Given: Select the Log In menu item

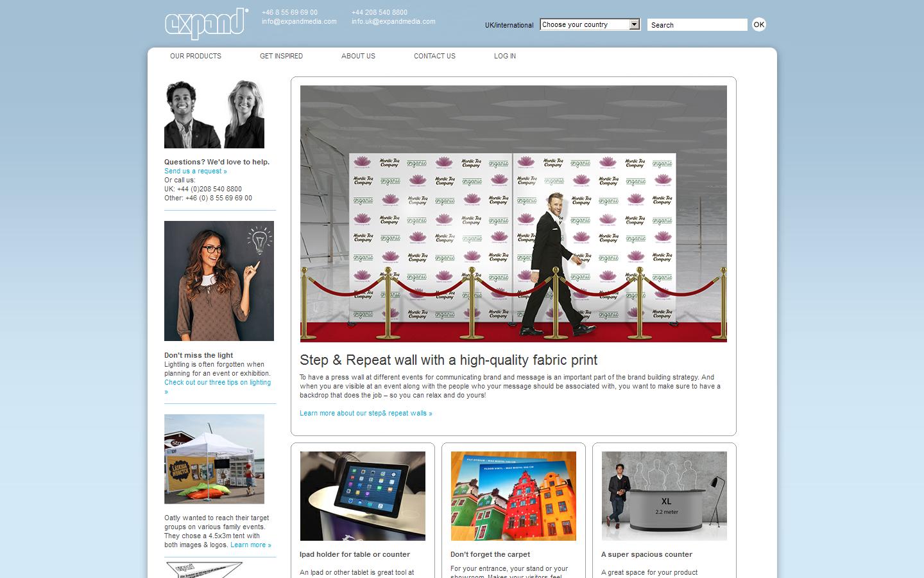Looking at the screenshot, I should 505,57.
